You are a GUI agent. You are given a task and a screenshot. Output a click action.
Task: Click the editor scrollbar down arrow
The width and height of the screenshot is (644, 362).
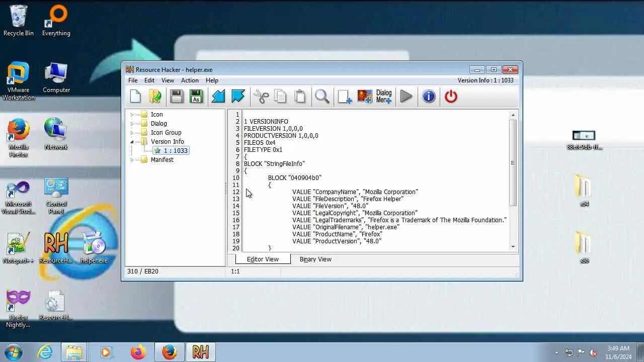pos(513,247)
